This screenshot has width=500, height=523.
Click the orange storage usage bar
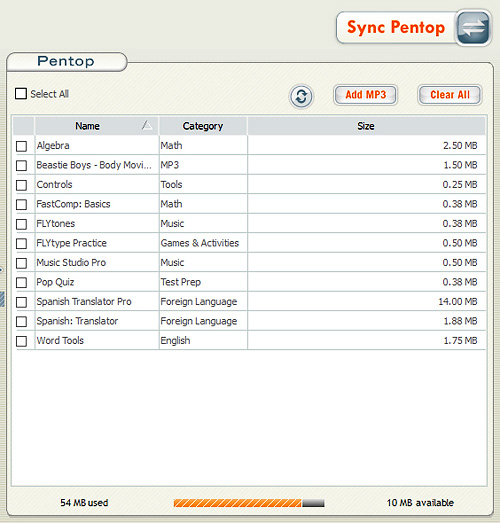click(237, 503)
